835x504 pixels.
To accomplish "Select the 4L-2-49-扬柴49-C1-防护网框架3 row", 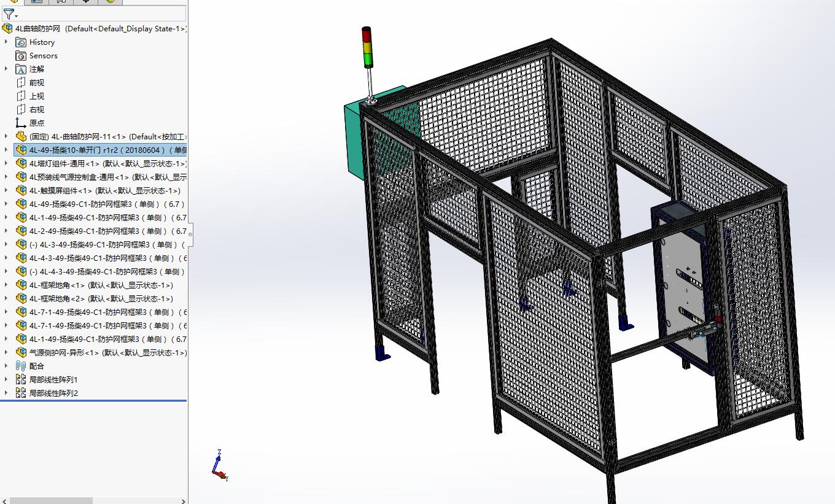I will click(x=100, y=231).
